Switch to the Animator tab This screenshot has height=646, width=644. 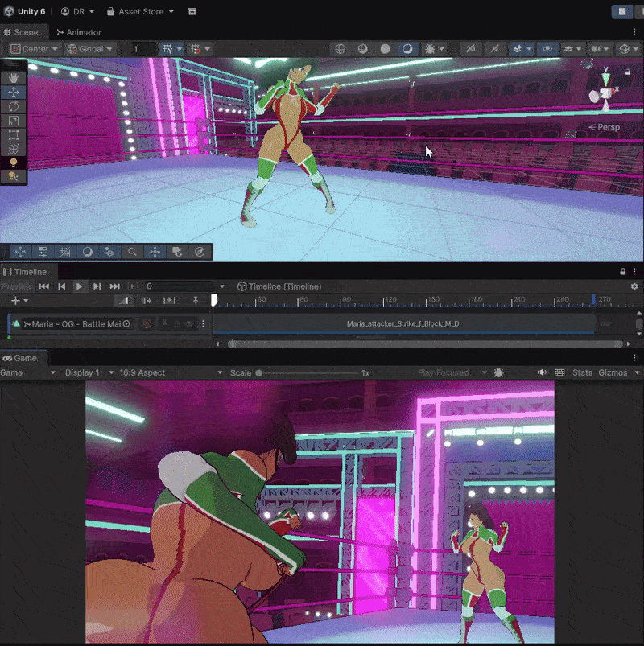click(x=79, y=32)
